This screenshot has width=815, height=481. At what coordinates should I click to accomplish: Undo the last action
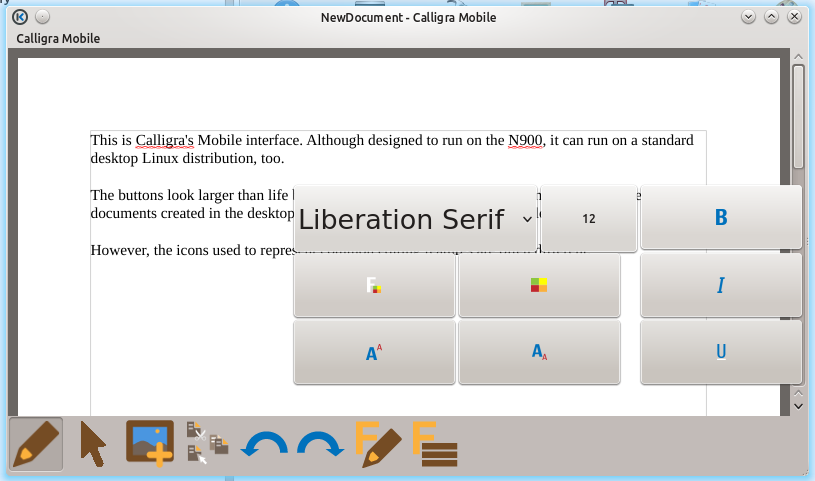pyautogui.click(x=266, y=445)
